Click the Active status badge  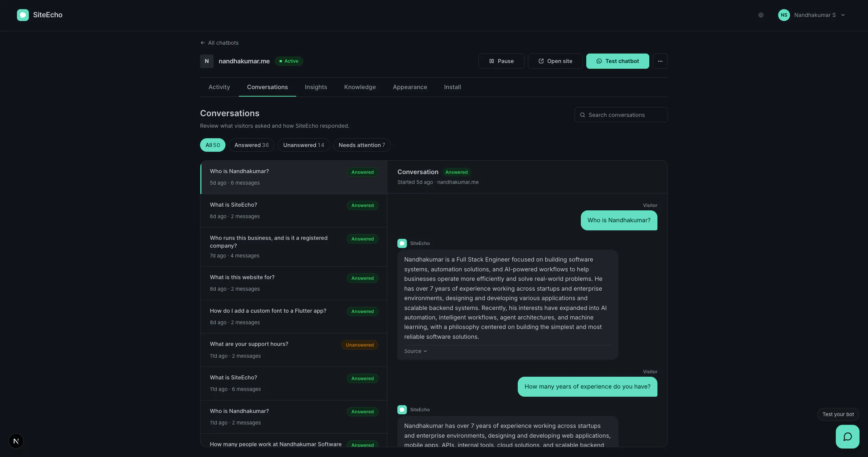(289, 61)
